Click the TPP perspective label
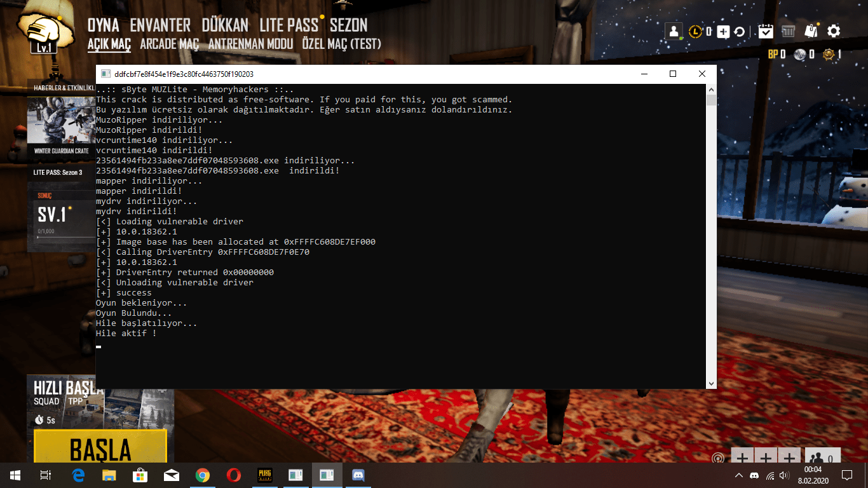This screenshot has width=868, height=488. pyautogui.click(x=76, y=401)
